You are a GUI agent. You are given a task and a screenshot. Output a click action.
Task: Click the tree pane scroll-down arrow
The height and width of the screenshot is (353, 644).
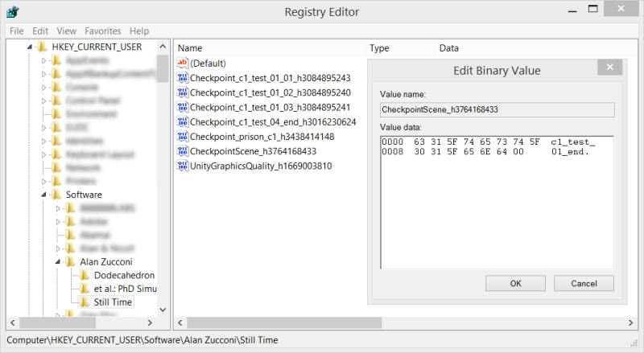tap(163, 310)
